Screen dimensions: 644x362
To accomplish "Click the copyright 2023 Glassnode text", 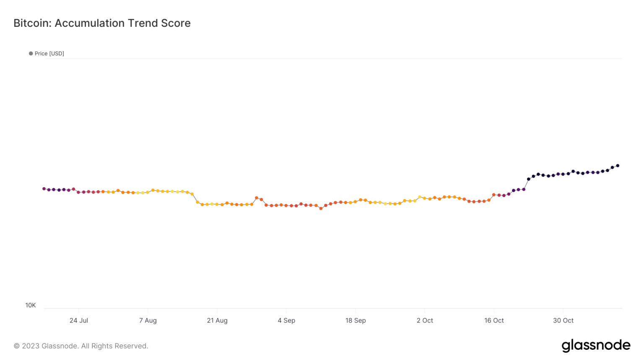I will (x=81, y=346).
